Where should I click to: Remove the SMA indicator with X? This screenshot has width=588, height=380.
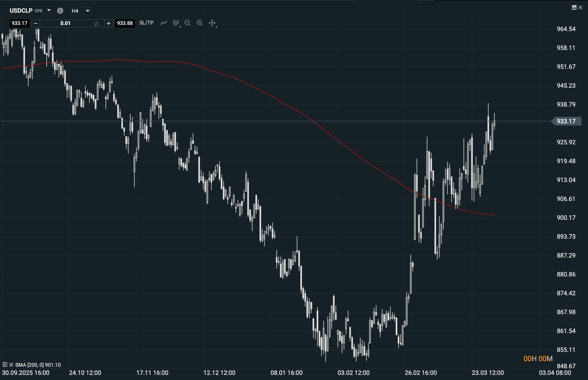[x=11, y=365]
